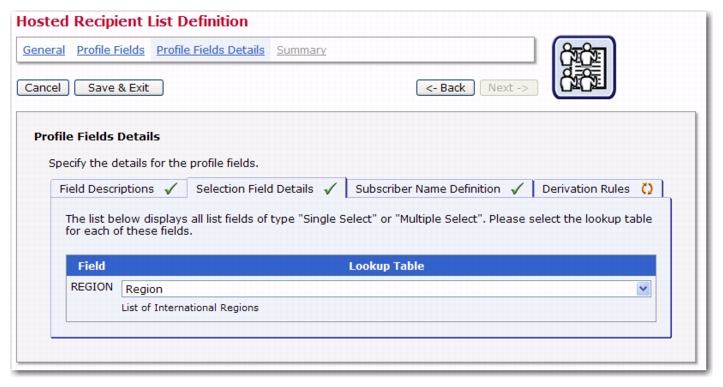Viewport: 723px width, 387px height.
Task: Click the disabled Next -> button
Action: coord(509,88)
